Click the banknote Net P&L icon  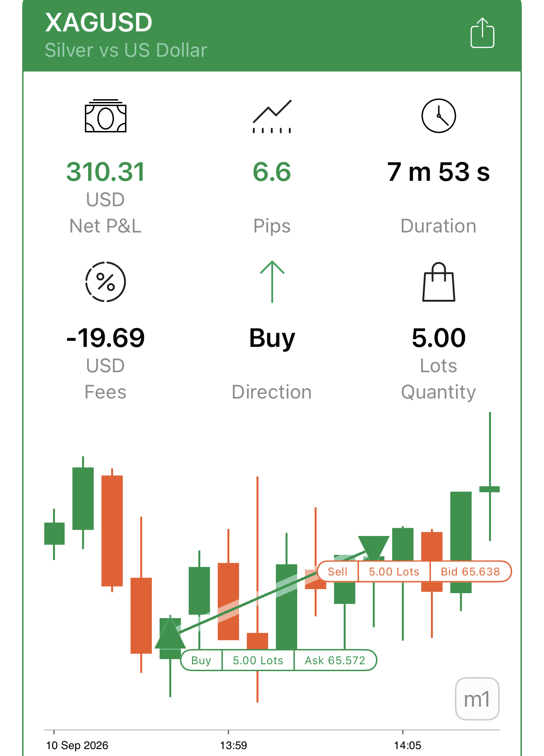(x=106, y=116)
